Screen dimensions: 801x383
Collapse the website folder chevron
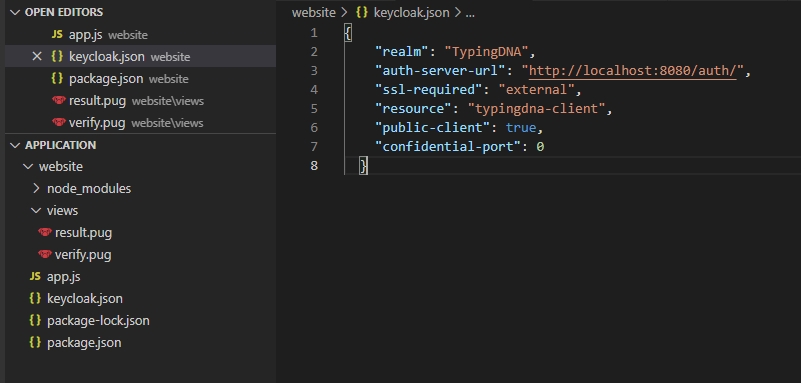click(x=28, y=166)
